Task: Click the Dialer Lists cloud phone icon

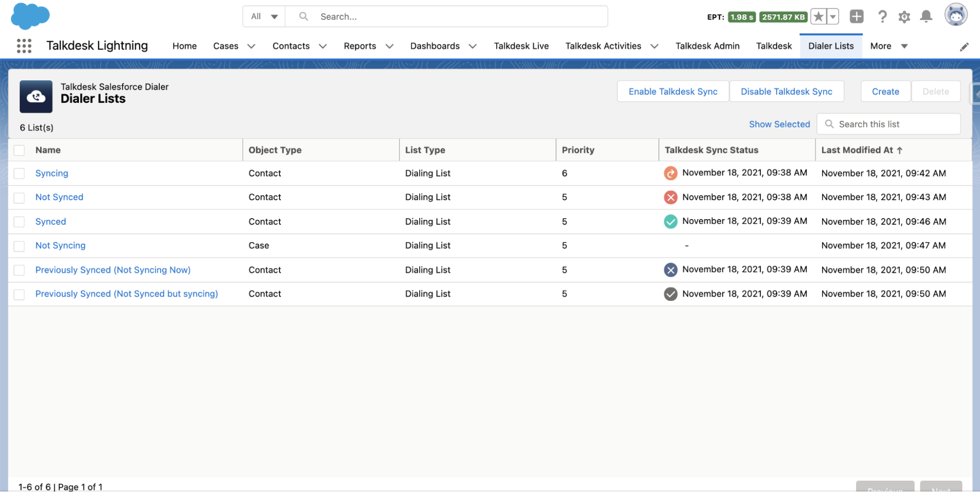Action: click(x=36, y=97)
